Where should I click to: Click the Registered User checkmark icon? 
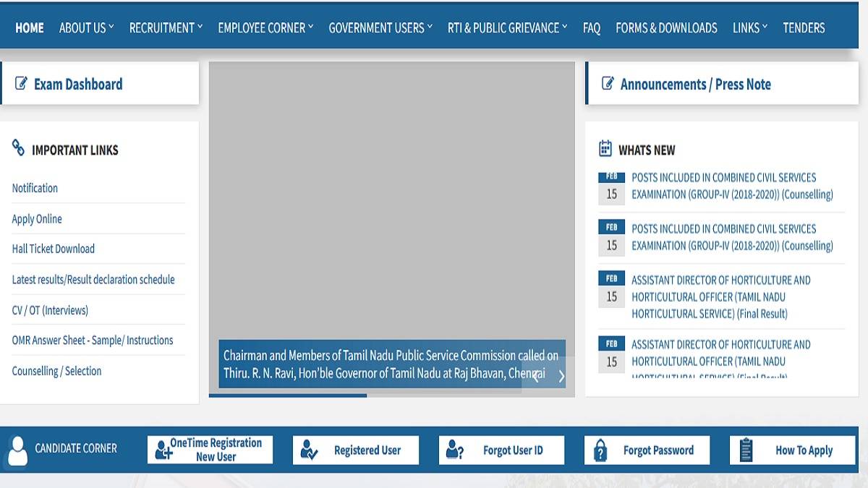[309, 450]
